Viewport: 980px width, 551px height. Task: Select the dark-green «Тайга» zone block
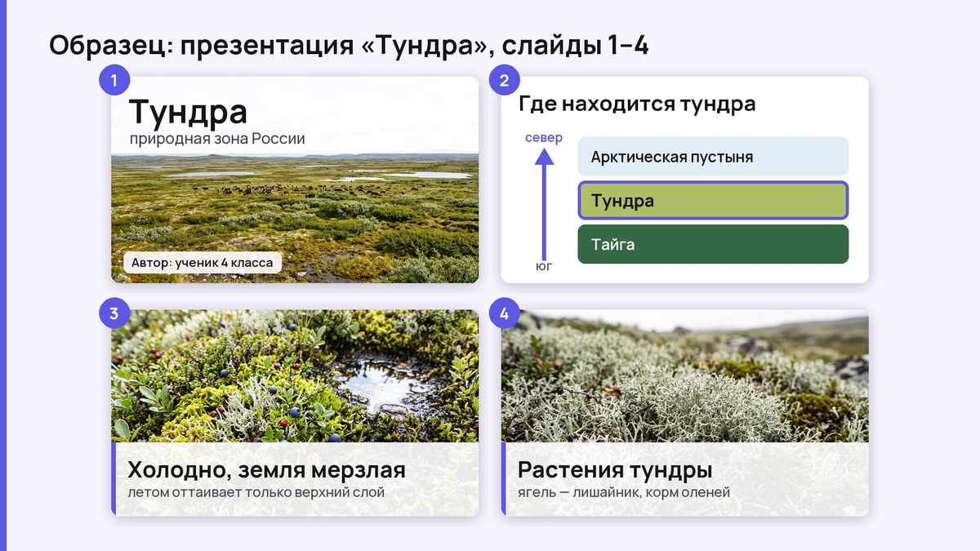tap(713, 244)
